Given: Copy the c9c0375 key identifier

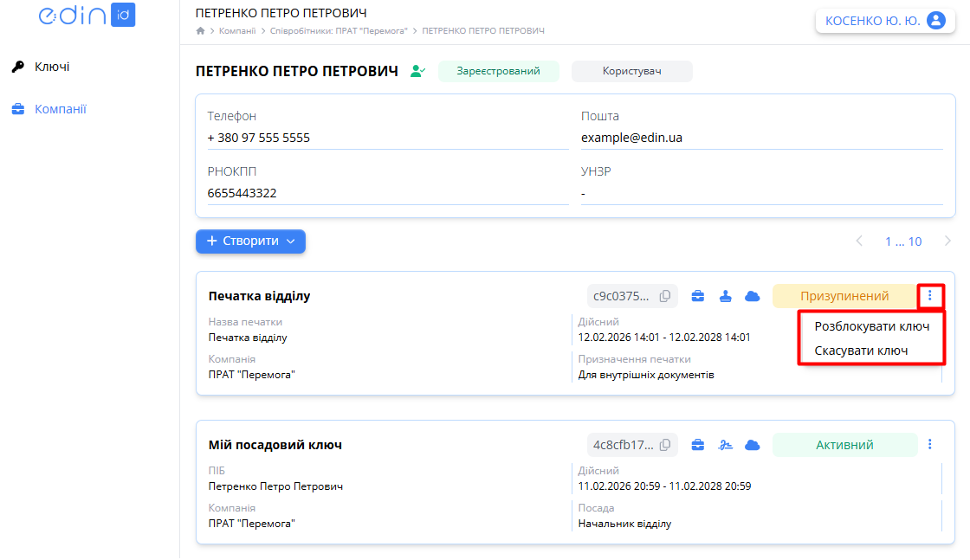Looking at the screenshot, I should [665, 296].
